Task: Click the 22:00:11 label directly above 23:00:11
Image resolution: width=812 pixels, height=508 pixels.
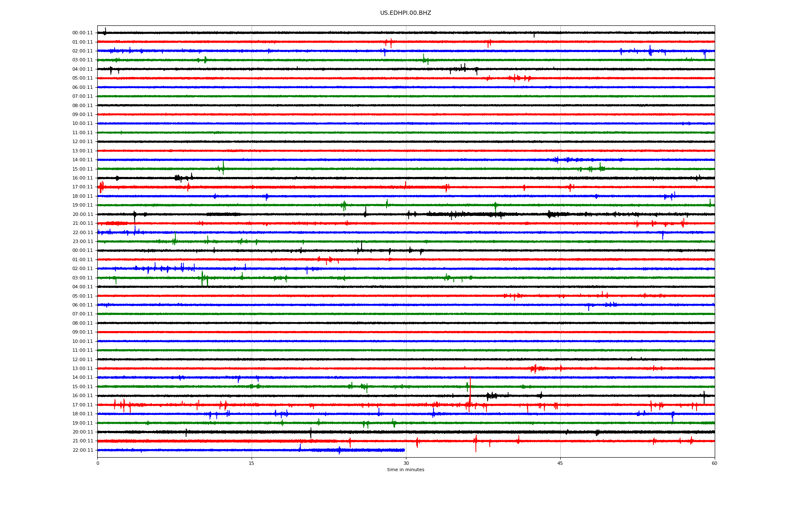Action: click(x=82, y=232)
